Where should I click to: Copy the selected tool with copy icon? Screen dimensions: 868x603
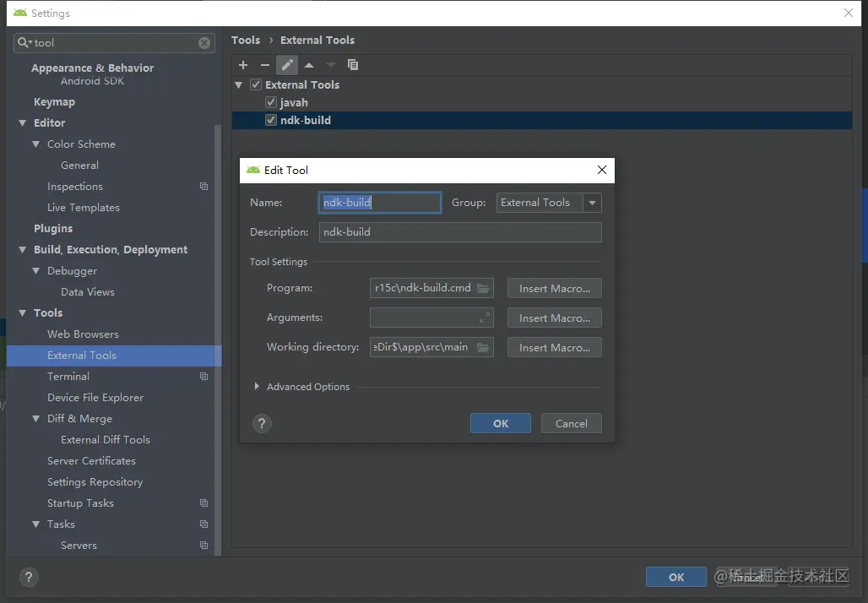(x=353, y=65)
